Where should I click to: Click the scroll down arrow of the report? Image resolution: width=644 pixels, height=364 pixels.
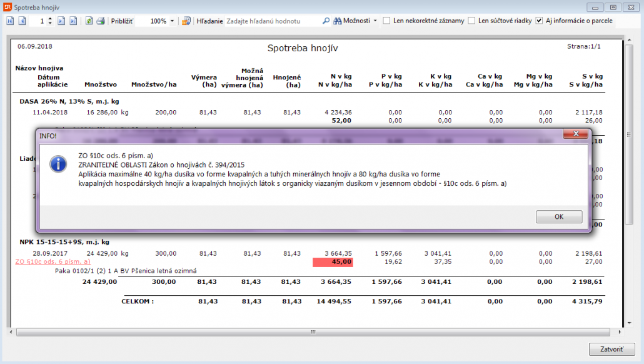pos(629,323)
